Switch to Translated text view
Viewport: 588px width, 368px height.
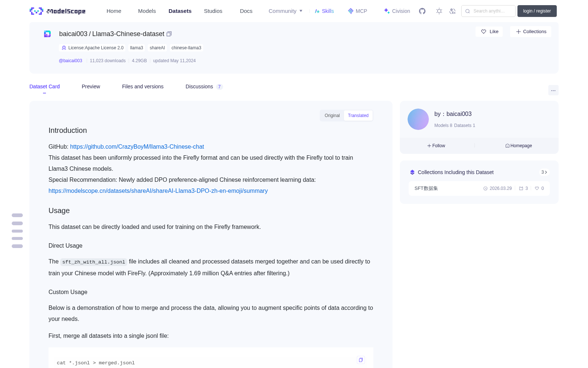point(358,116)
